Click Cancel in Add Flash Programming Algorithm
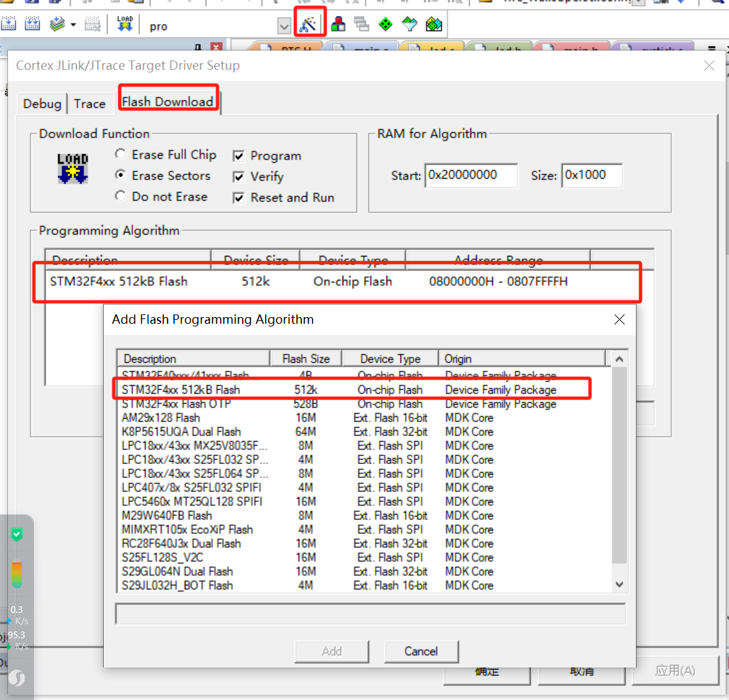The width and height of the screenshot is (729, 700). click(x=421, y=651)
